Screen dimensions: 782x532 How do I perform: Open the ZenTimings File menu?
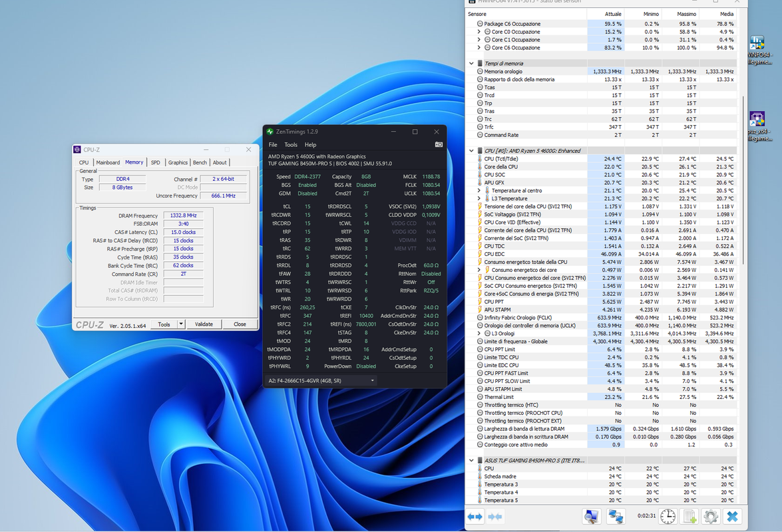[x=273, y=144]
